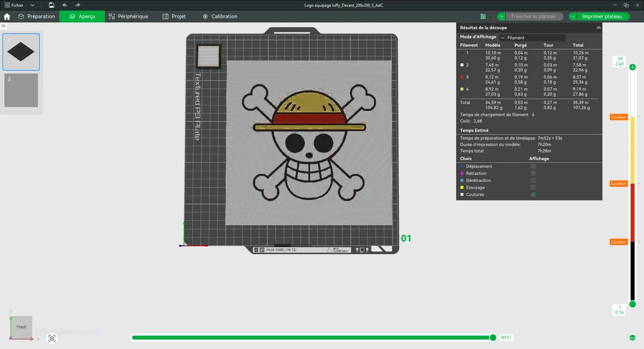Viewport: 644px width, 349px height.
Task: Click the save project icon
Action: click(51, 5)
